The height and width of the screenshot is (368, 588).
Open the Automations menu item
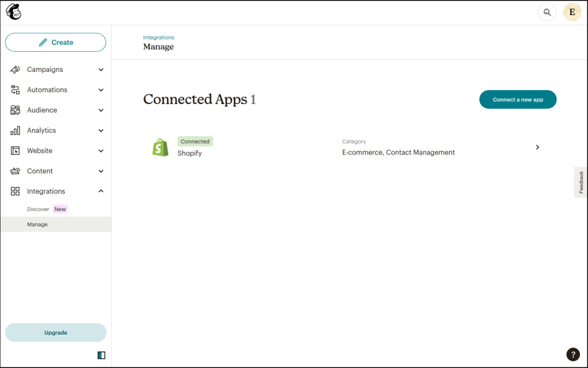point(56,90)
